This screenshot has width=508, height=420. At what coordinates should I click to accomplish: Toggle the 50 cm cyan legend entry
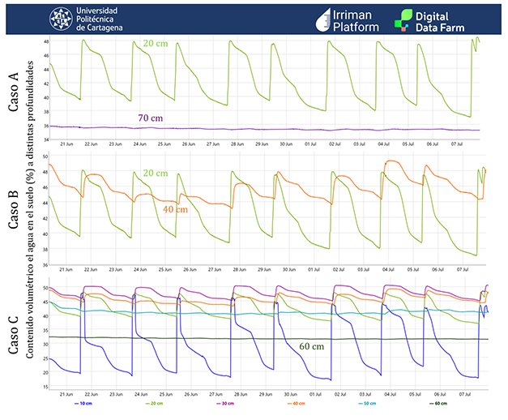[365, 403]
